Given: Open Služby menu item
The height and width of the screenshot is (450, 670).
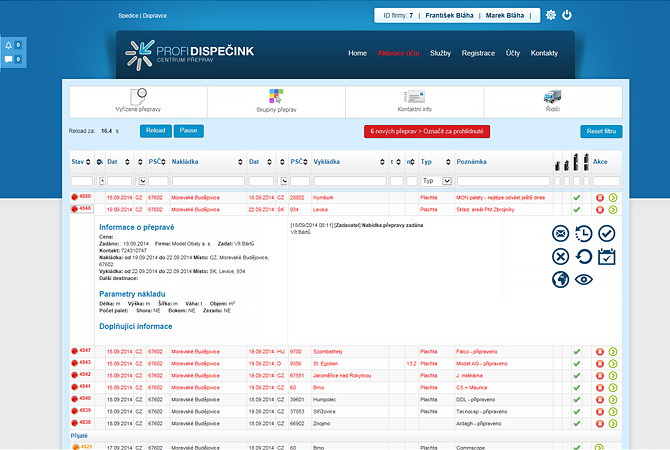Looking at the screenshot, I should 440,53.
